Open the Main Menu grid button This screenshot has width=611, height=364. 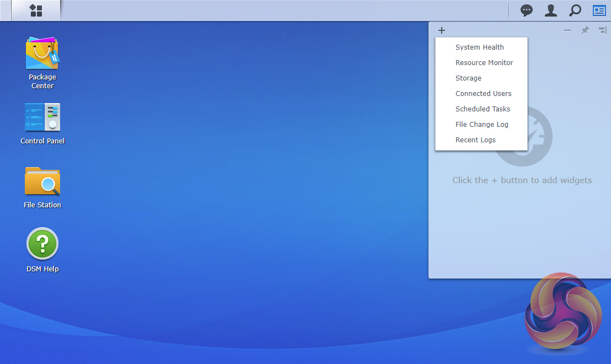click(x=36, y=10)
